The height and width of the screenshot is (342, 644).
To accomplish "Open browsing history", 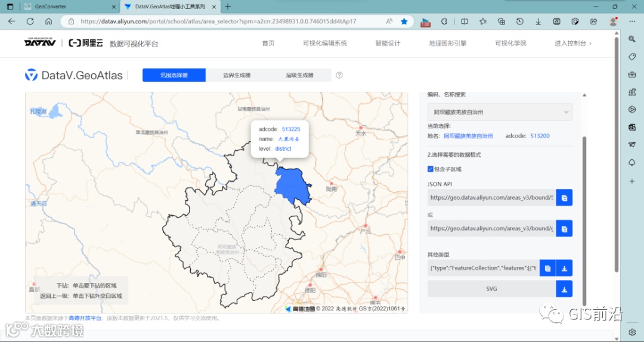I will point(519,21).
